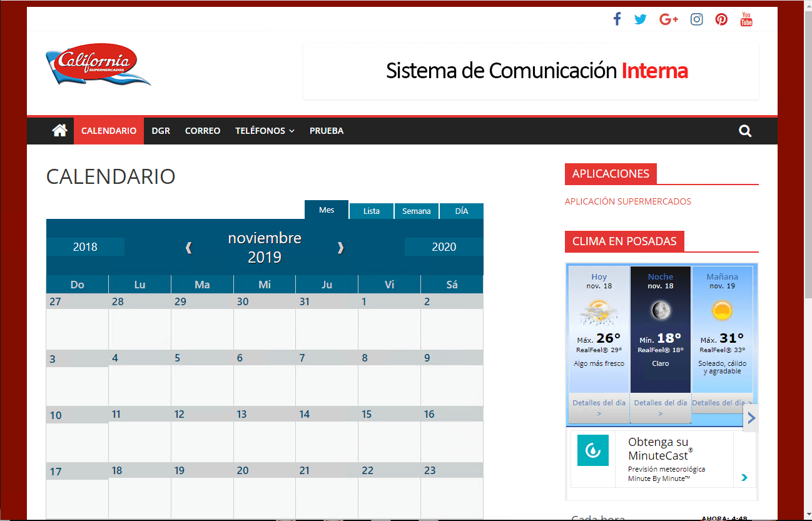
Task: Open the Twitter social icon
Action: click(640, 19)
